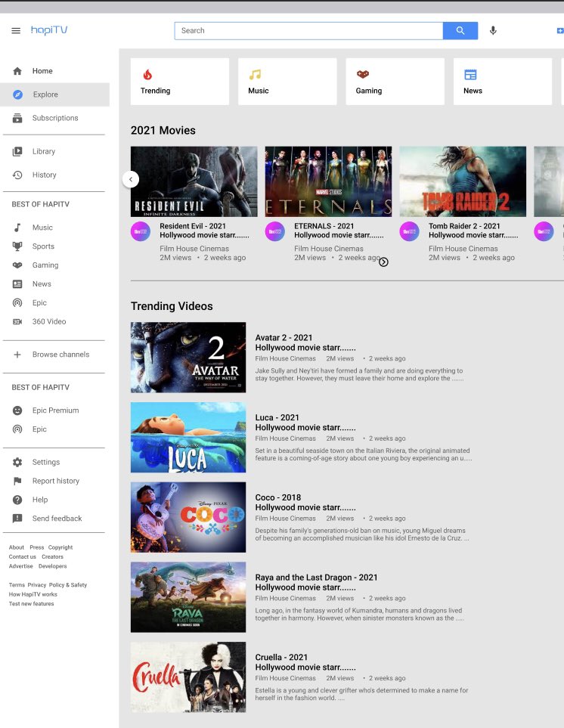This screenshot has width=564, height=728.
Task: Activate voice search microphone icon
Action: [493, 31]
